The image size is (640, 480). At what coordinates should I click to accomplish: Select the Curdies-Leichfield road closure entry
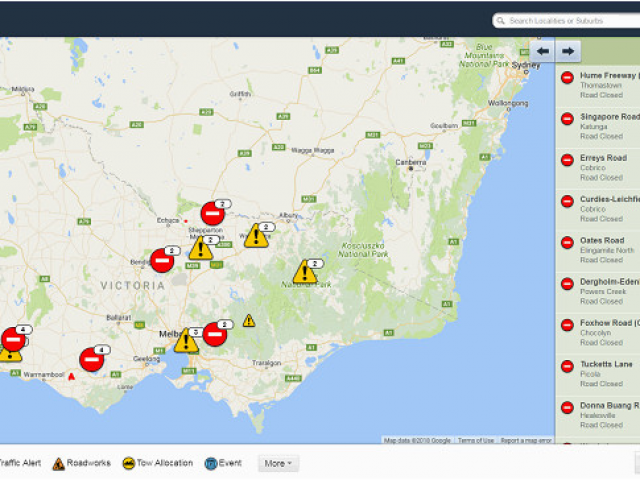click(x=598, y=209)
